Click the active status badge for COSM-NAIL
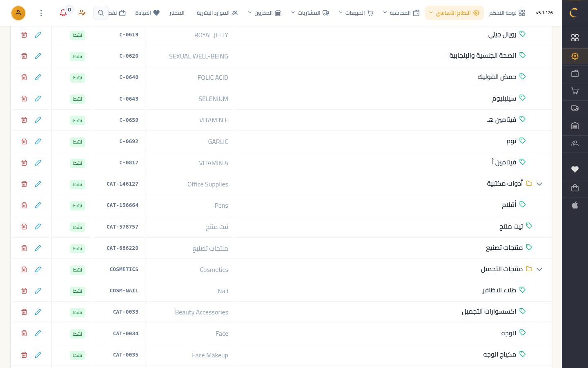The width and height of the screenshot is (588, 368). [78, 291]
